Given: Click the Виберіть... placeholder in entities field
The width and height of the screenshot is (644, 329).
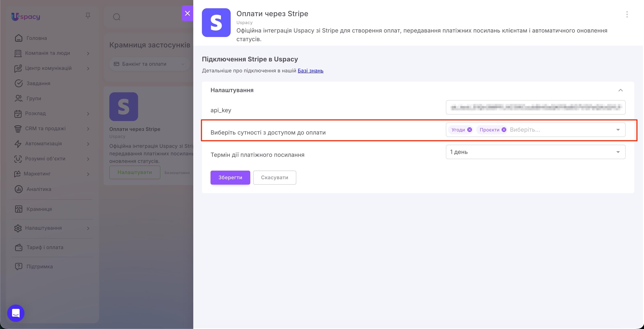Looking at the screenshot, I should pos(525,130).
